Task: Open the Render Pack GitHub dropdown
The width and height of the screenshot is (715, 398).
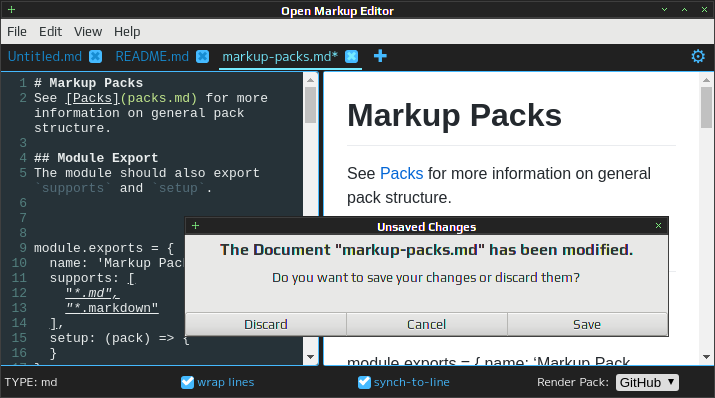Action: (647, 382)
